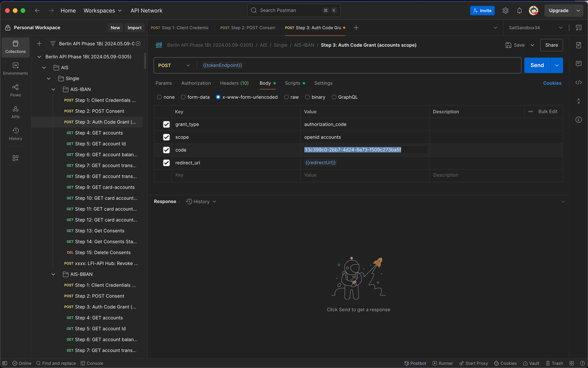Open the Flows sidebar panel
Viewport: 588px width, 368px height.
click(x=15, y=91)
